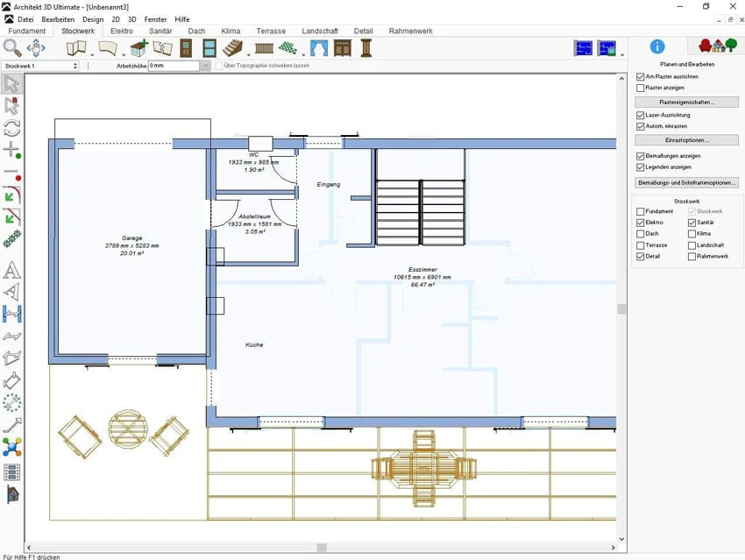Enable the Landschaft layer checkbox
Image resolution: width=745 pixels, height=560 pixels.
click(x=692, y=245)
